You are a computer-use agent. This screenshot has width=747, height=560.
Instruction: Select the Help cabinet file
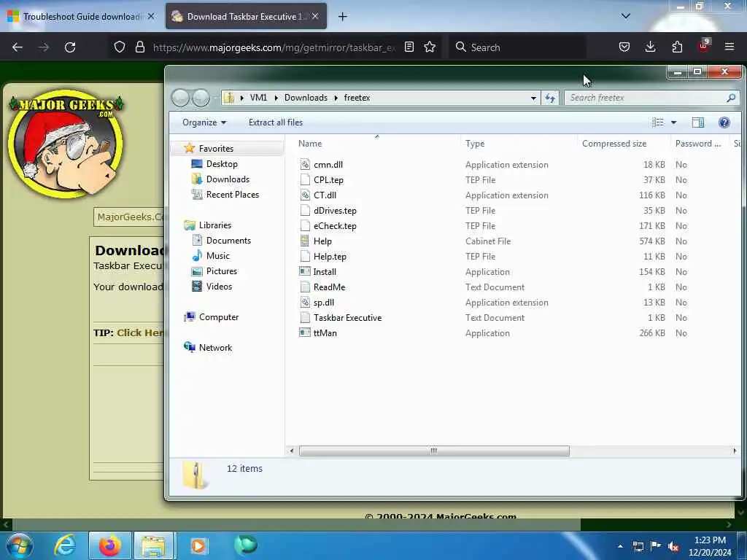(x=322, y=241)
